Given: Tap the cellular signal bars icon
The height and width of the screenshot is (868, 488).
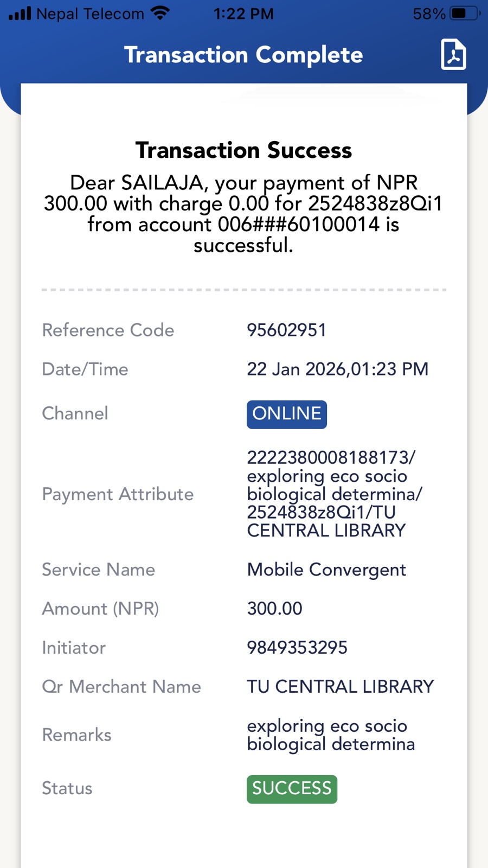Looking at the screenshot, I should (x=20, y=13).
